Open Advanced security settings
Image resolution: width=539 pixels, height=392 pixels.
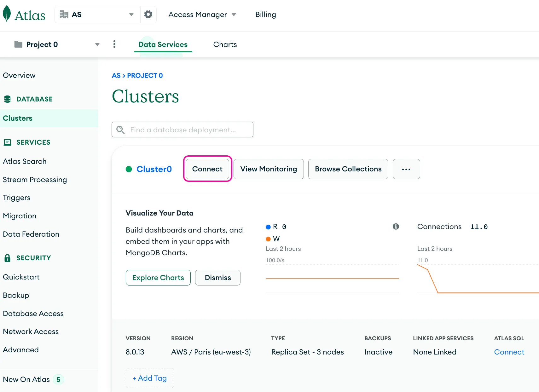click(x=21, y=350)
